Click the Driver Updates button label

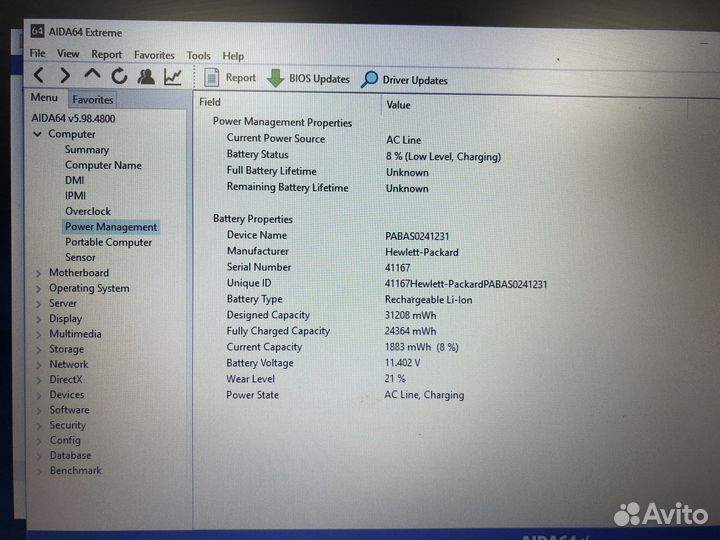(x=415, y=80)
